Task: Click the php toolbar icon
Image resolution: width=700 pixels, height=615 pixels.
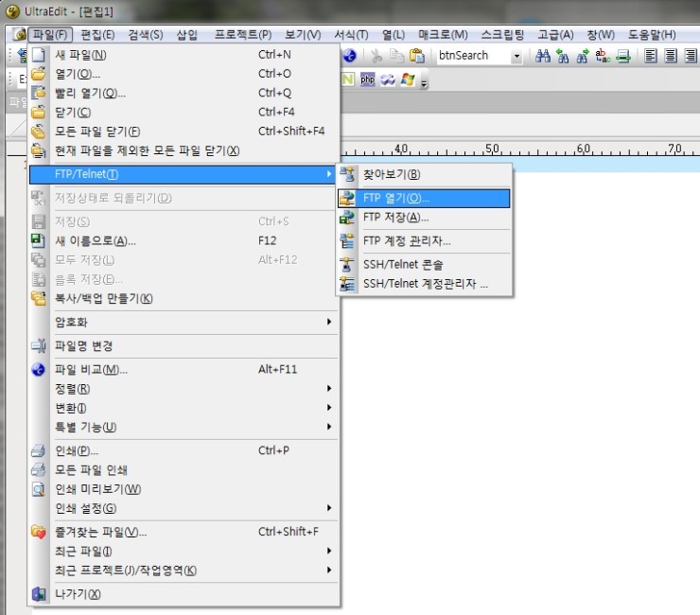Action: pos(367,79)
